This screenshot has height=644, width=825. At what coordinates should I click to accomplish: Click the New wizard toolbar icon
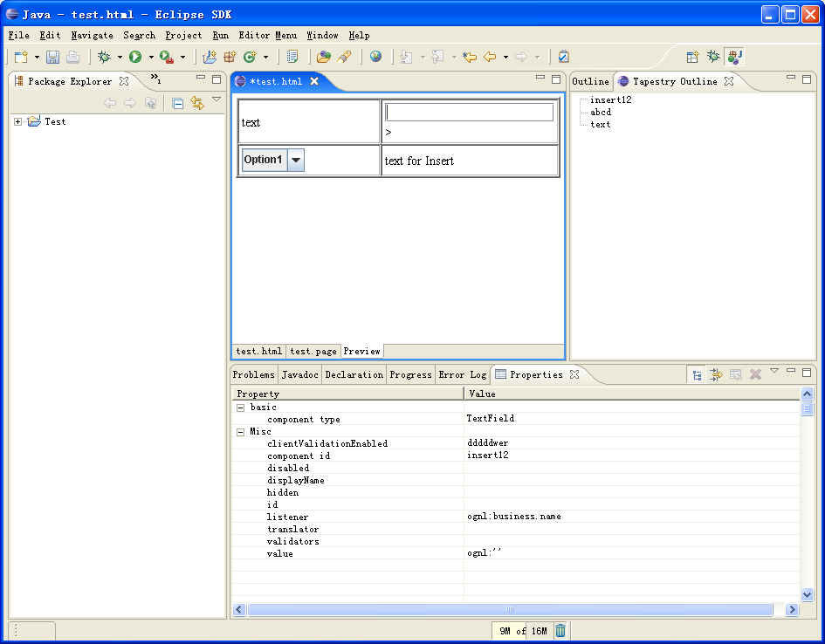[21, 57]
